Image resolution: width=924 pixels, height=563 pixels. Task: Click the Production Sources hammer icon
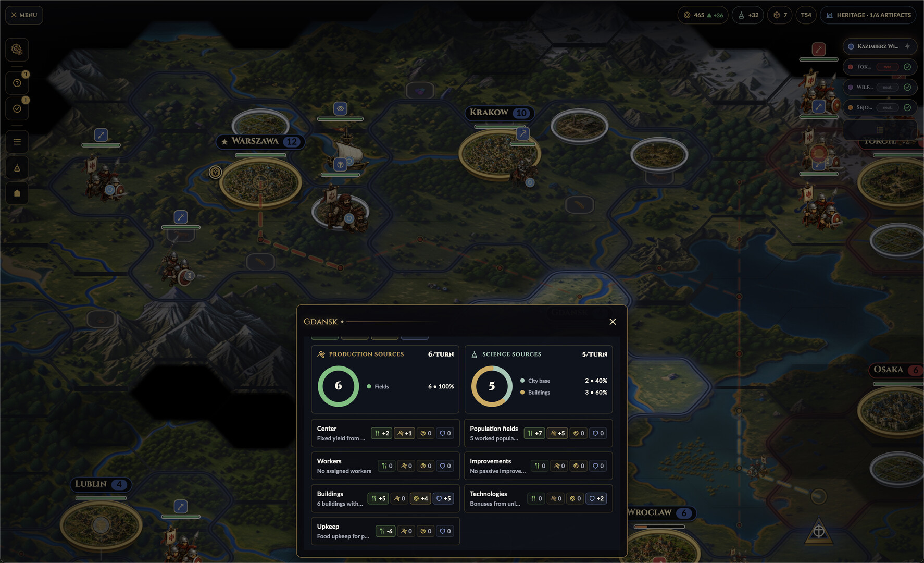click(321, 354)
